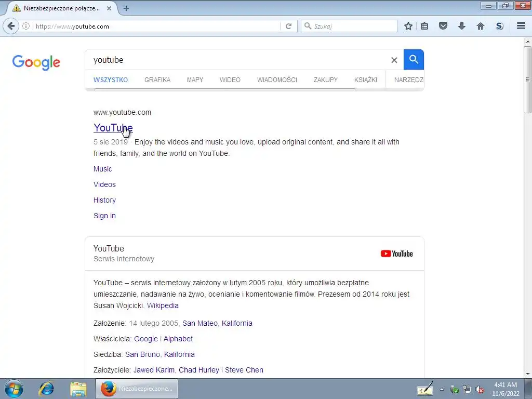Image resolution: width=532 pixels, height=399 pixels.
Task: Clear the search query with X icon
Action: (x=394, y=60)
